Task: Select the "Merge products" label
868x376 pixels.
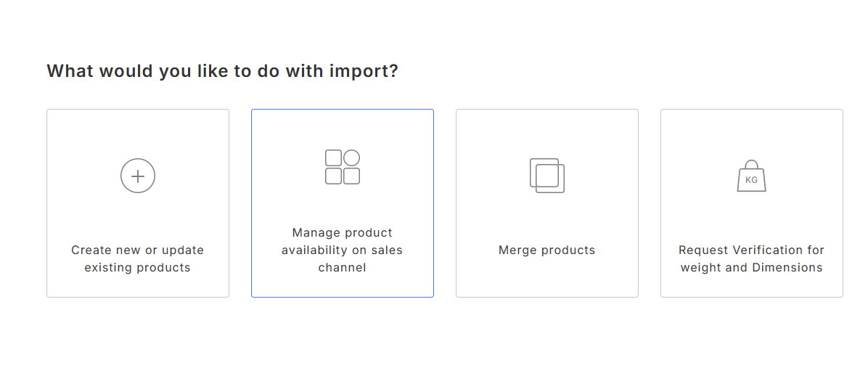Action: pyautogui.click(x=547, y=250)
